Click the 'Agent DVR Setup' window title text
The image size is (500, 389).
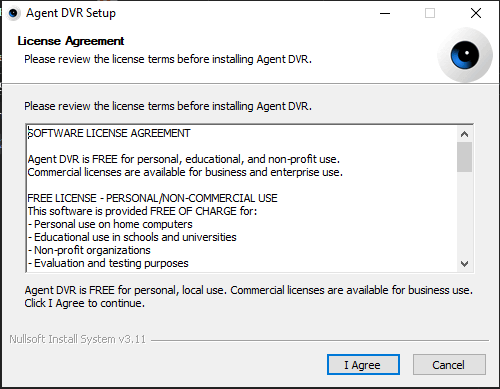pos(71,13)
